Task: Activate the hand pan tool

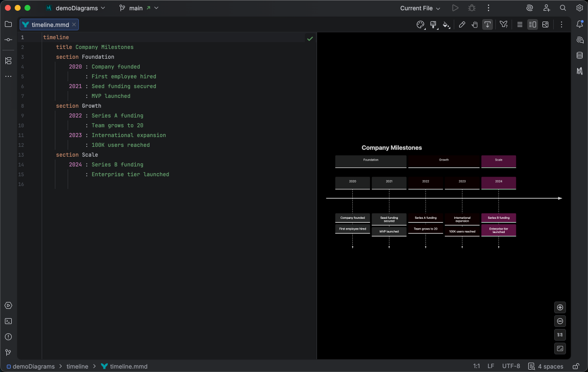Action: pos(475,24)
